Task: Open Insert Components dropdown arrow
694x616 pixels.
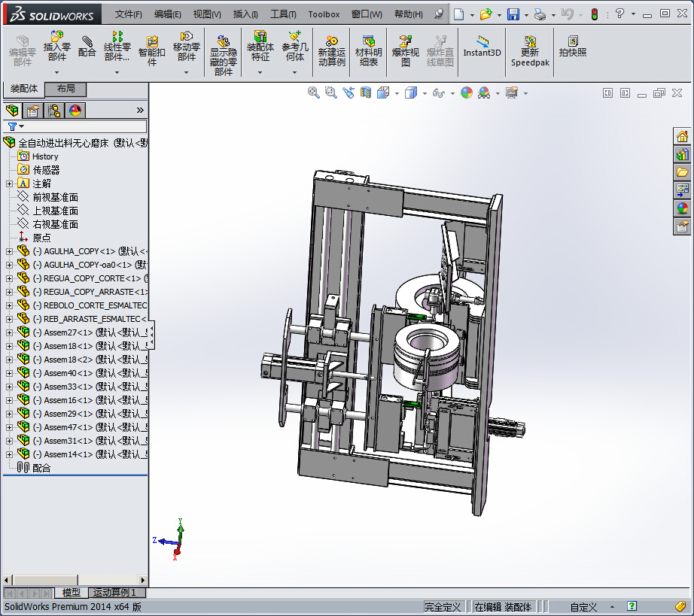Action: pos(56,72)
